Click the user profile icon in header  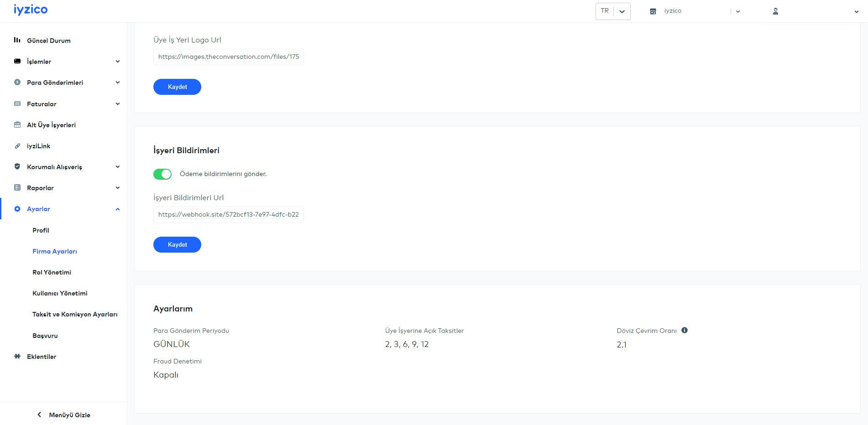(x=775, y=11)
